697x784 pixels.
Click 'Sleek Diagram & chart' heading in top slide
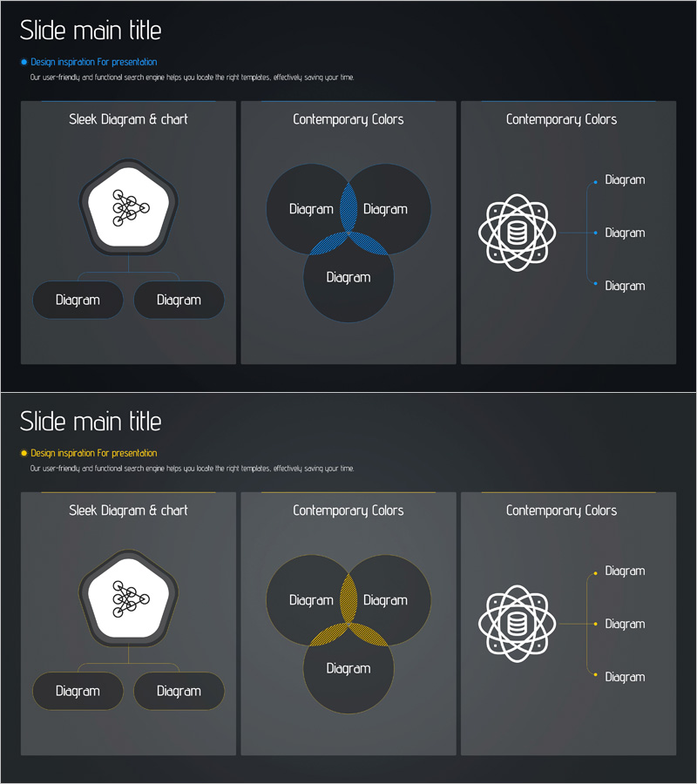(128, 119)
